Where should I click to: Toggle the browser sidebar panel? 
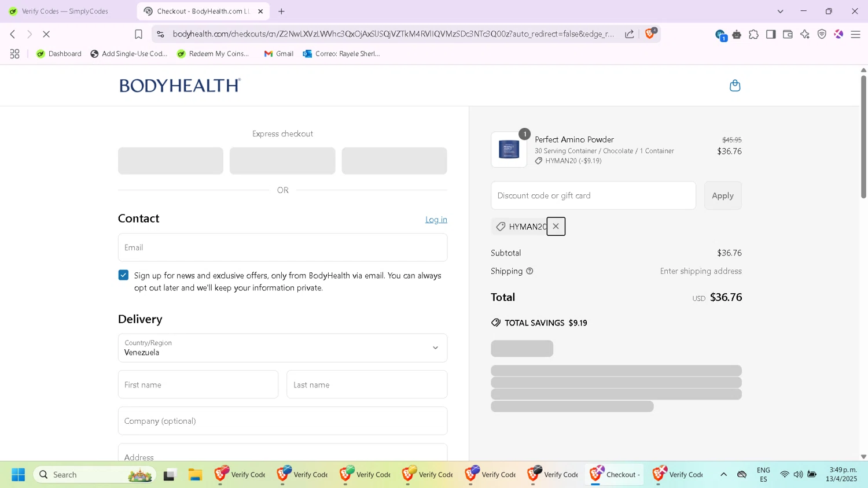(771, 35)
